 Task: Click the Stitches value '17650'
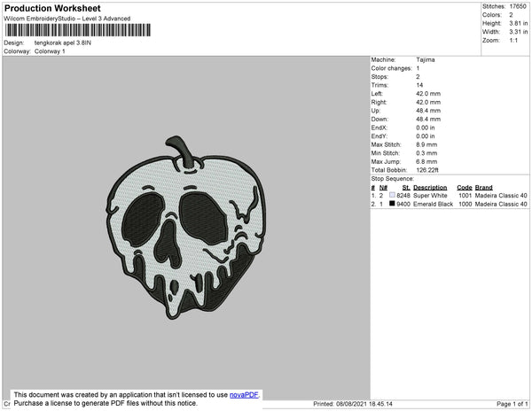click(x=518, y=6)
